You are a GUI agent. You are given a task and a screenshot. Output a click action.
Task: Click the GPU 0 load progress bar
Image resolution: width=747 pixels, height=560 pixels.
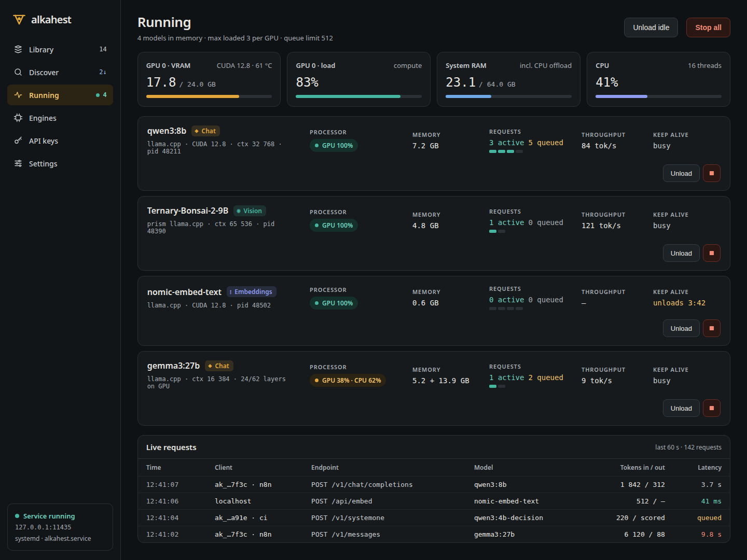click(x=358, y=96)
